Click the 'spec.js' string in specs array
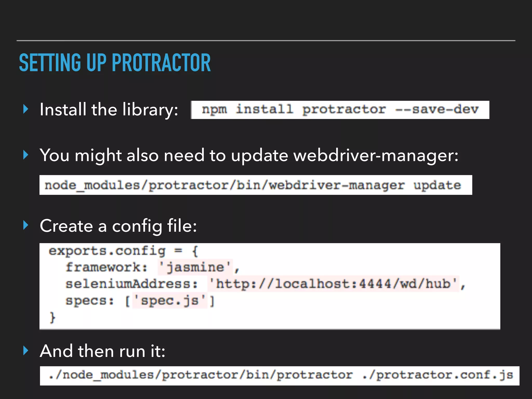532x399 pixels. click(170, 301)
